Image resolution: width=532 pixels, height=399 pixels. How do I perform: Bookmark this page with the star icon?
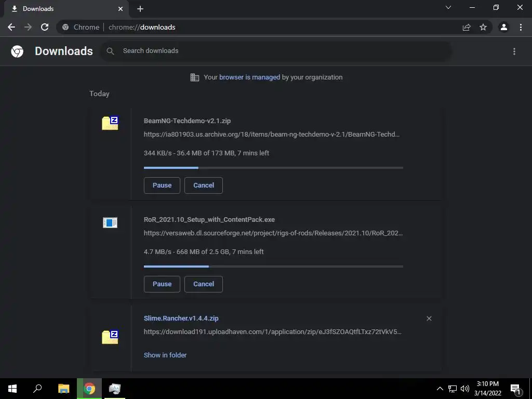483,27
